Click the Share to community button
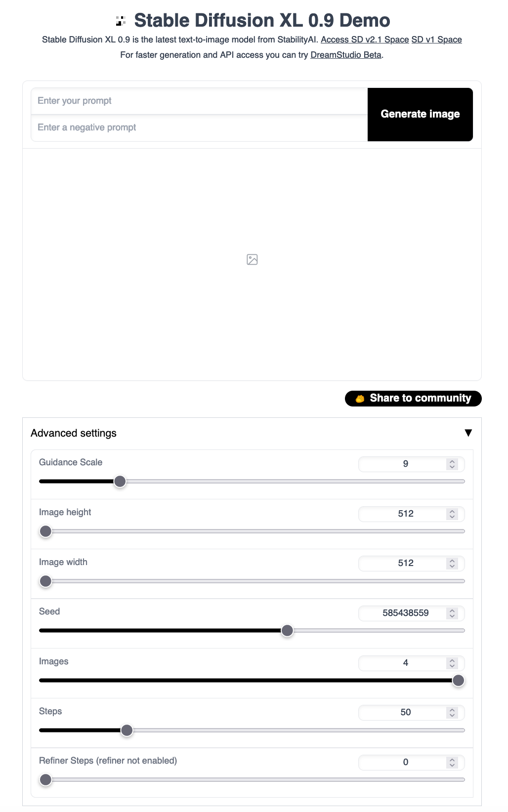Screen dimensions: 508x812 tap(413, 398)
